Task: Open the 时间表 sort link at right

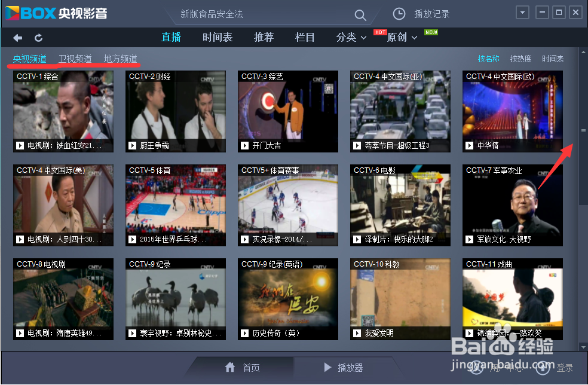Action: click(553, 59)
